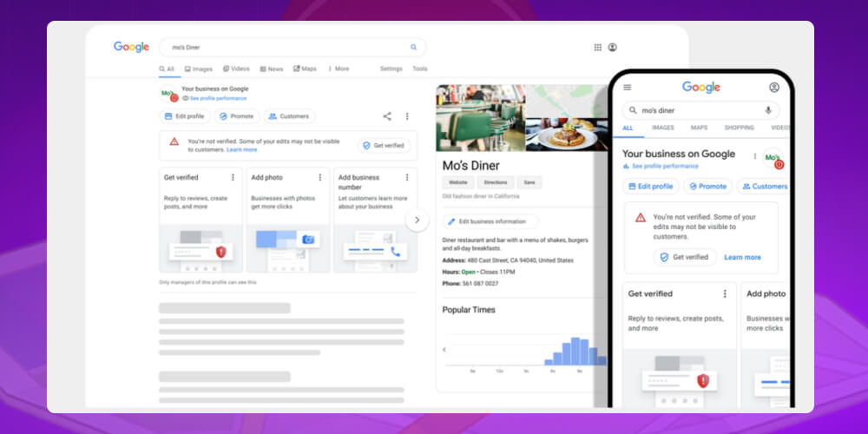
Task: Open the Add photo card options menu
Action: 320,177
